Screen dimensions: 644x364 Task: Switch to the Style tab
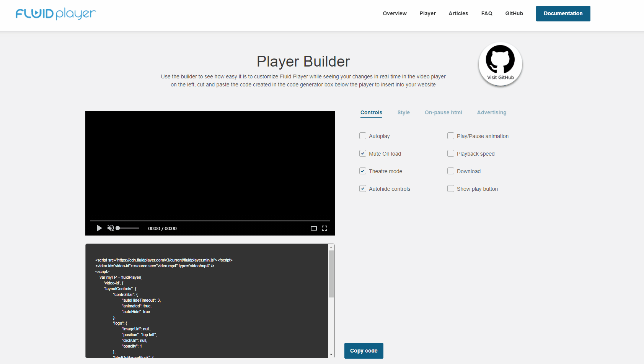[404, 112]
